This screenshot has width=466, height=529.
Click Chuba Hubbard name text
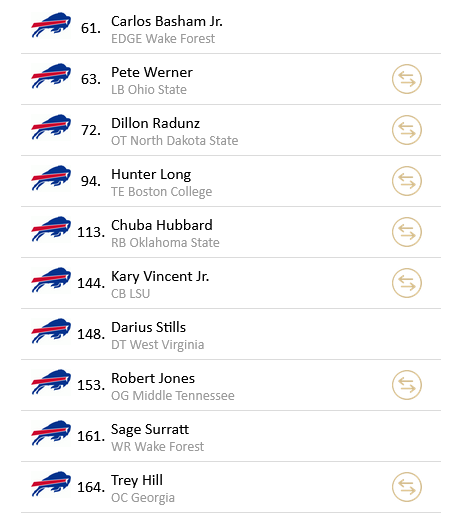click(162, 225)
